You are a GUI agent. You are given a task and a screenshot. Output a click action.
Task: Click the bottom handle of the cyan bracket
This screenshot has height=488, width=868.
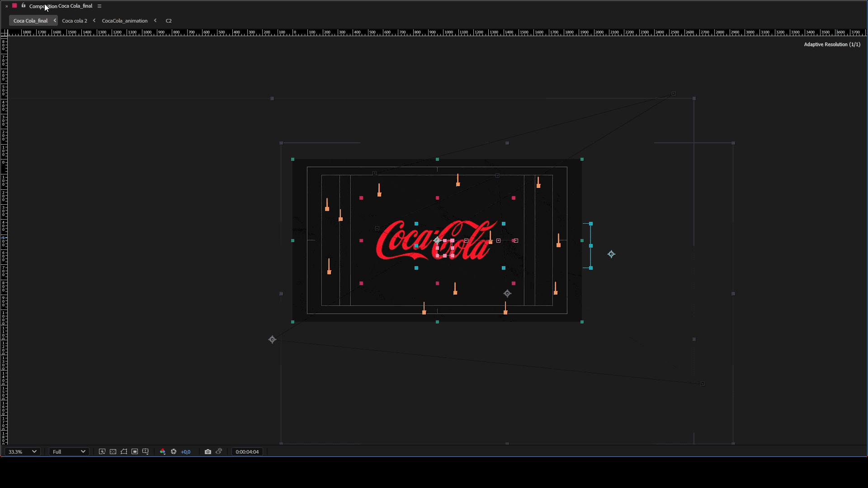[x=591, y=268]
